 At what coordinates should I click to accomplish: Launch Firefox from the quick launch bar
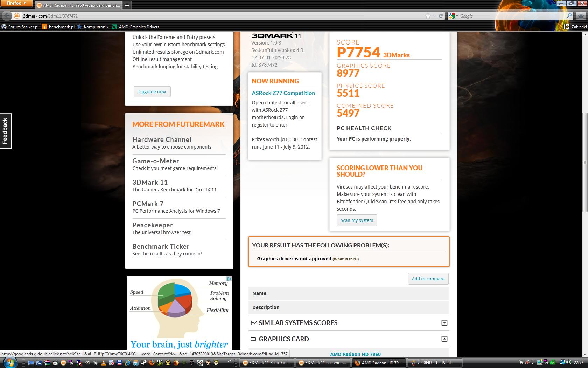pyautogui.click(x=152, y=363)
